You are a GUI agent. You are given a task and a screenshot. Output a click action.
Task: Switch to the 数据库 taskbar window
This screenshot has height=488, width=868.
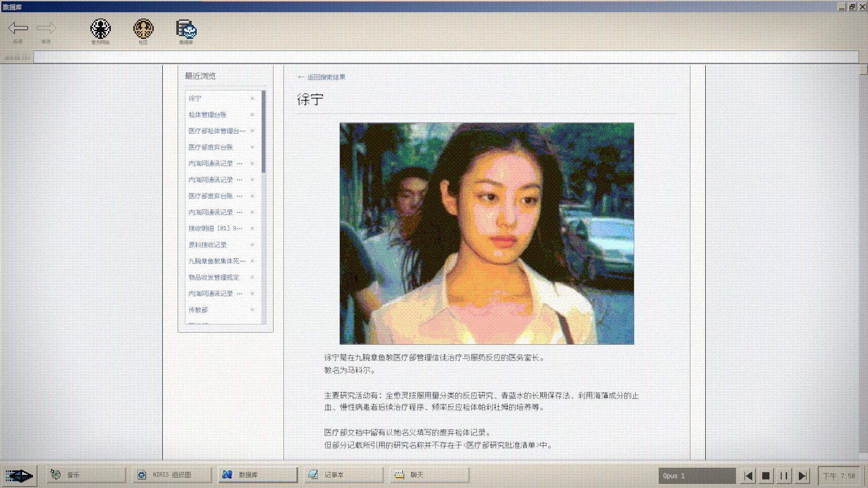click(258, 475)
